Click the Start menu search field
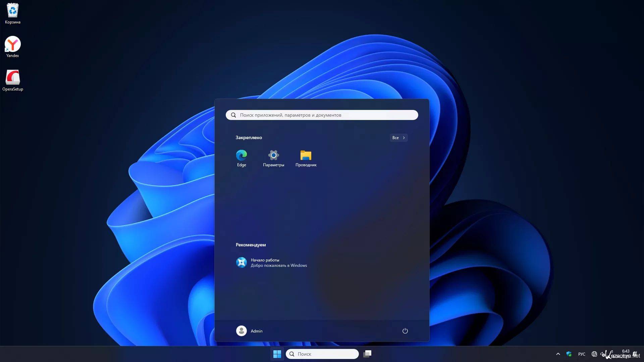Image resolution: width=644 pixels, height=362 pixels. (322, 115)
